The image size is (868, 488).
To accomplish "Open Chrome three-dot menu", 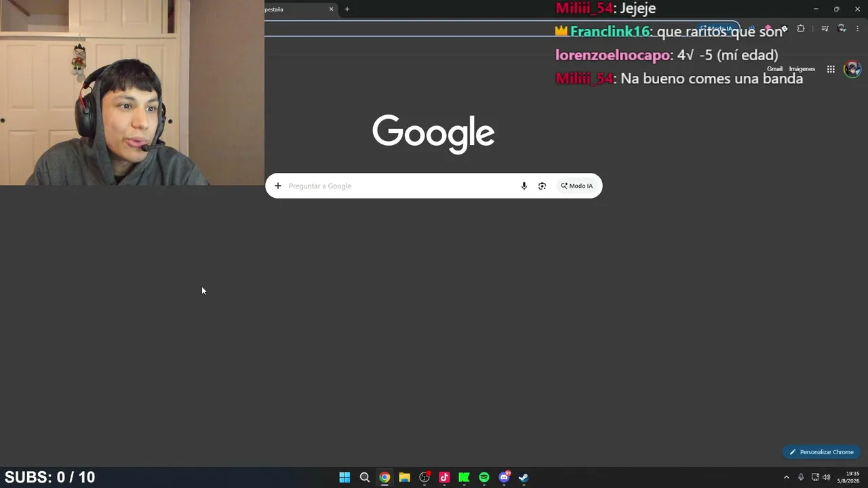I will pos(857,28).
